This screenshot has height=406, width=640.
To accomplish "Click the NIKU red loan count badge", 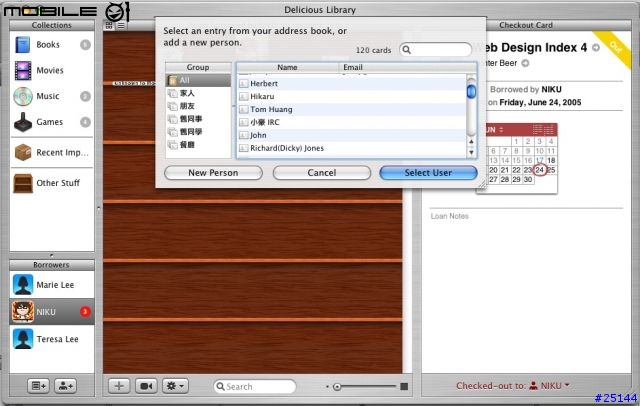I will [85, 312].
